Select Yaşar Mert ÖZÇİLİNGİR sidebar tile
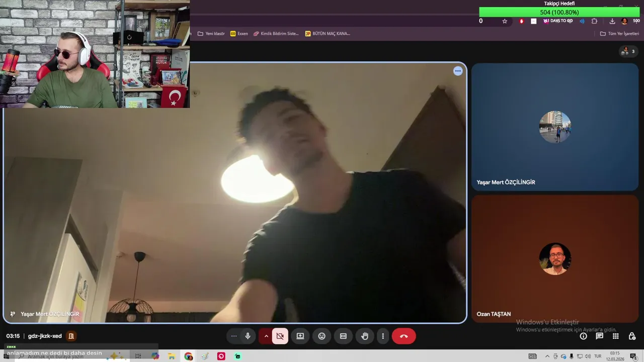This screenshot has width=644, height=362. pos(554,127)
